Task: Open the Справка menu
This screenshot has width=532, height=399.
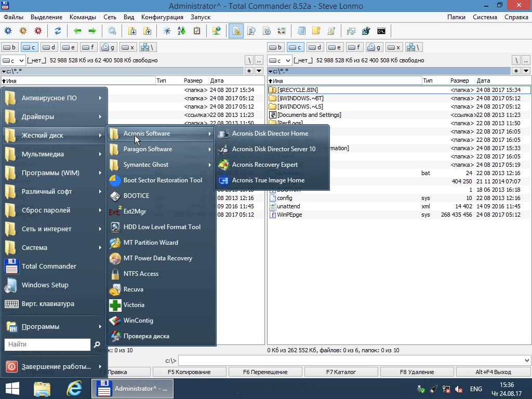Action: pos(516,17)
